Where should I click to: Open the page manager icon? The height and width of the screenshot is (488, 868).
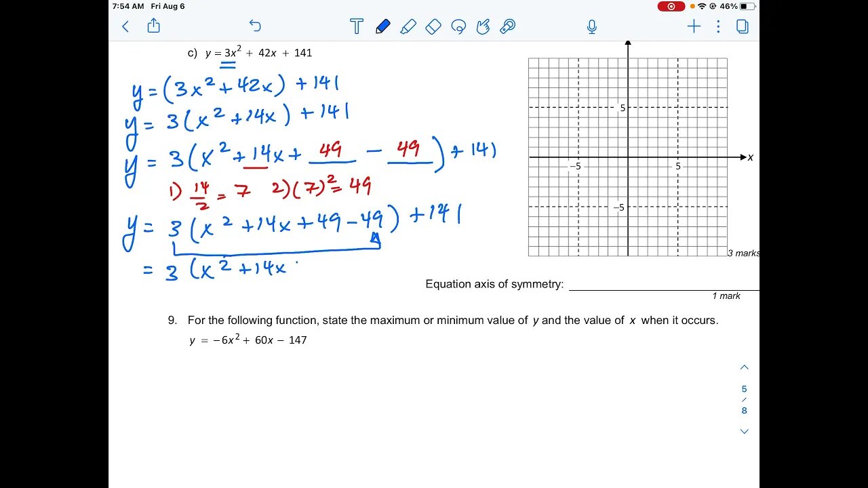743,26
